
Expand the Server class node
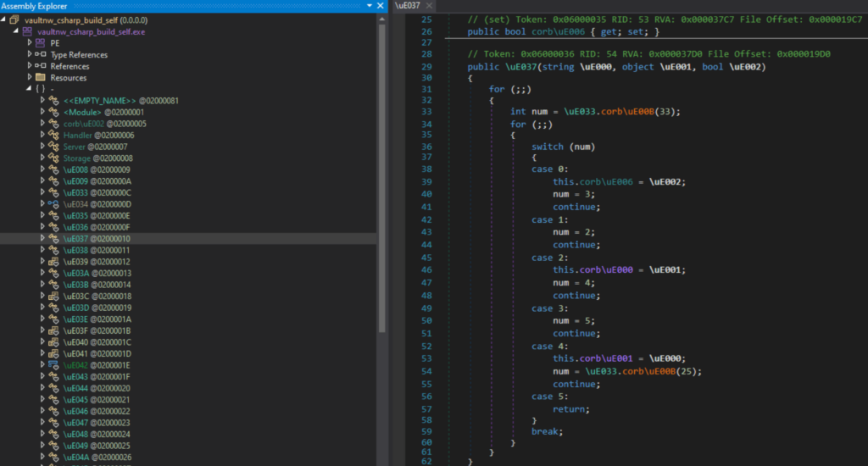point(43,147)
